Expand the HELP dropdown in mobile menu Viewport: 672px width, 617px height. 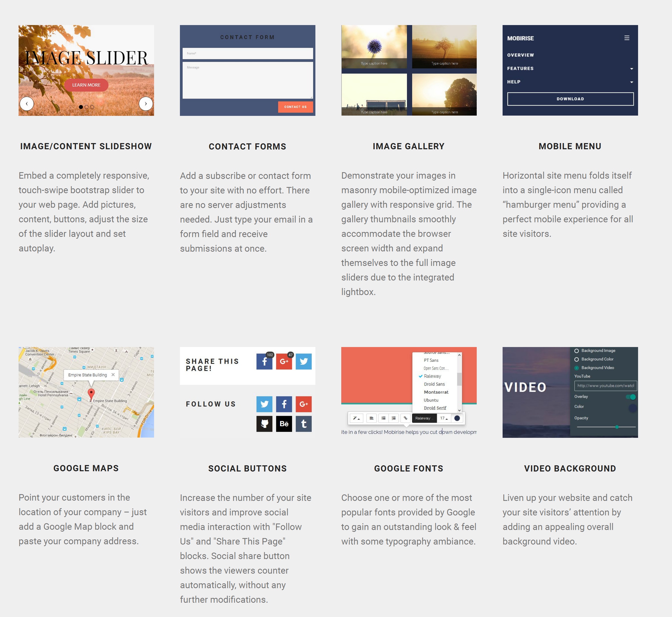click(x=632, y=82)
